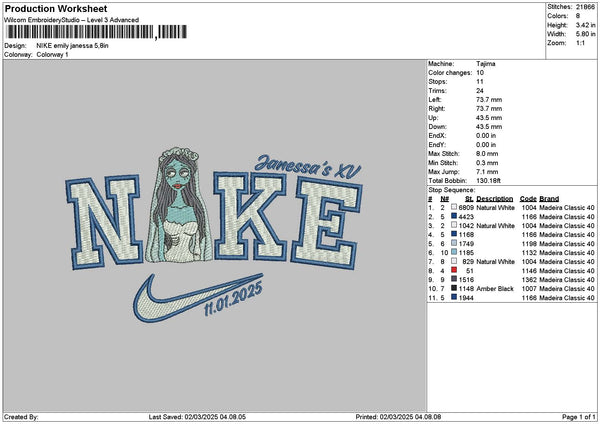Viewport: 600px width, 424px height.
Task: Click the code "1146" in the stop sequence
Action: [529, 271]
